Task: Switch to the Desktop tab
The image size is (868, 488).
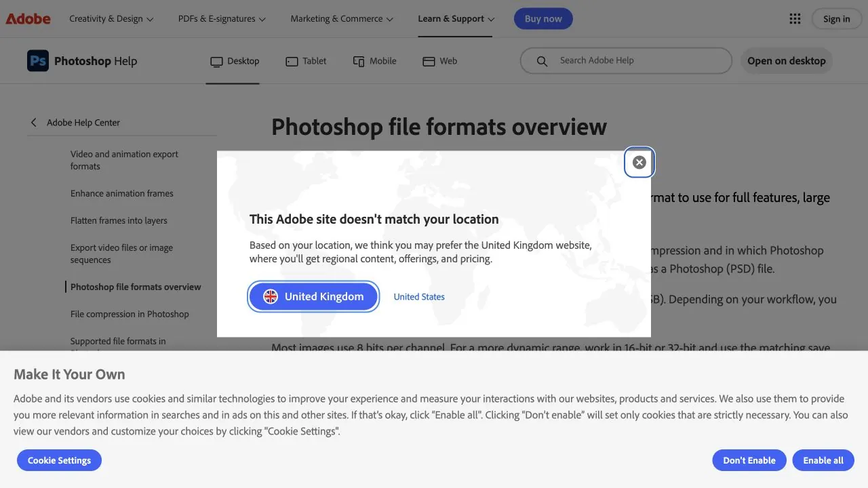Action: tap(235, 61)
